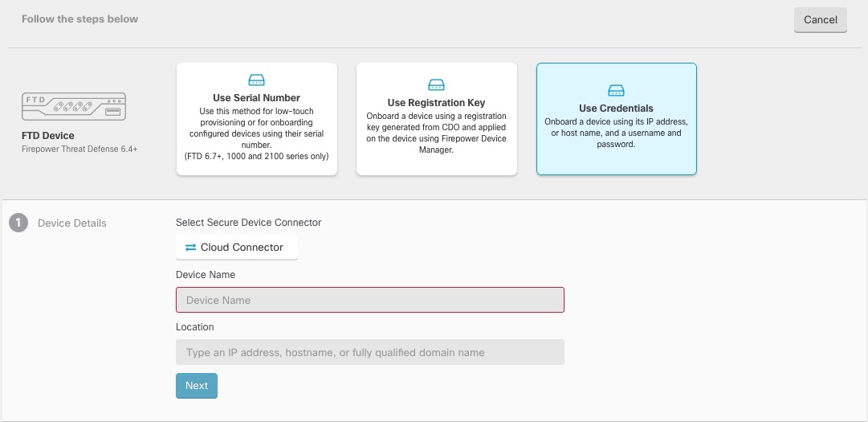868x422 pixels.
Task: Click the device icon in Use Registration Key card
Action: click(x=436, y=84)
